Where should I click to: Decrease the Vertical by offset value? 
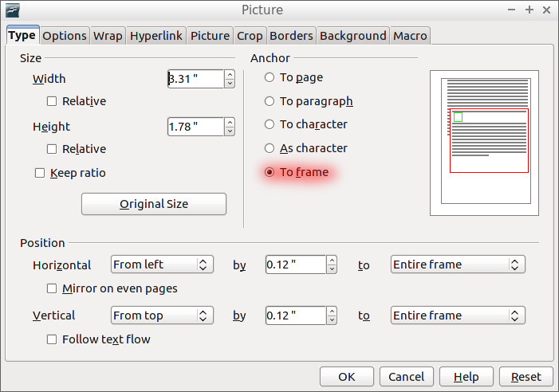(332, 319)
